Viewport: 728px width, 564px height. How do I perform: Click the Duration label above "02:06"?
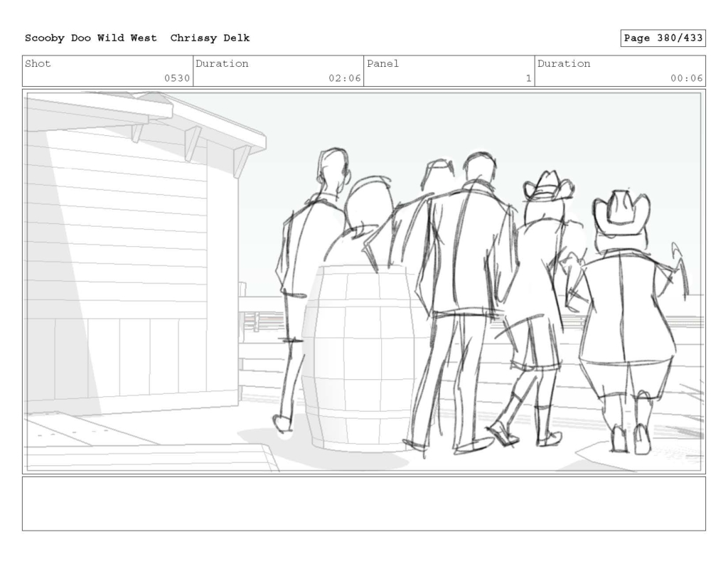[x=222, y=63]
